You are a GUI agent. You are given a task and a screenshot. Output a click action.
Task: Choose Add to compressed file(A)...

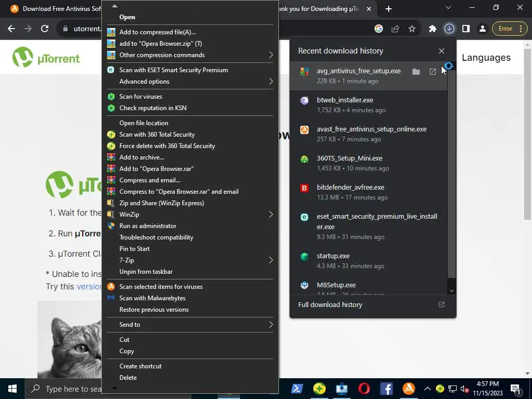(190, 32)
